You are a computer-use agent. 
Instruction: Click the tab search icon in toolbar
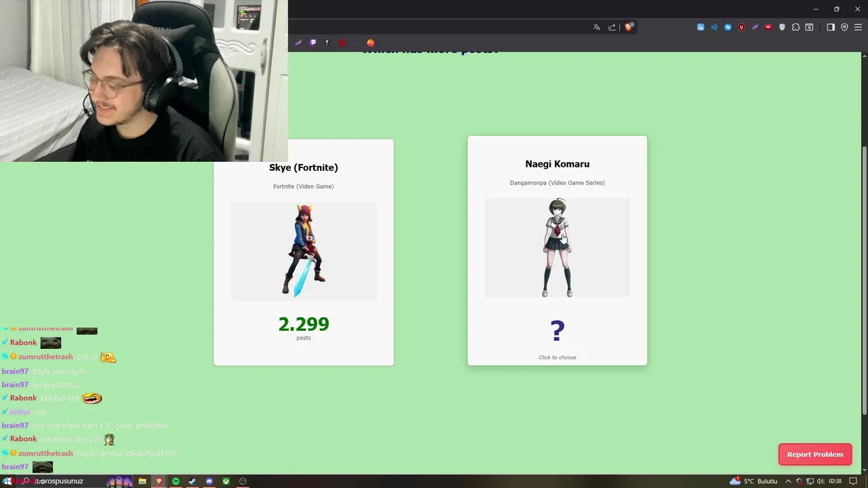(x=809, y=27)
